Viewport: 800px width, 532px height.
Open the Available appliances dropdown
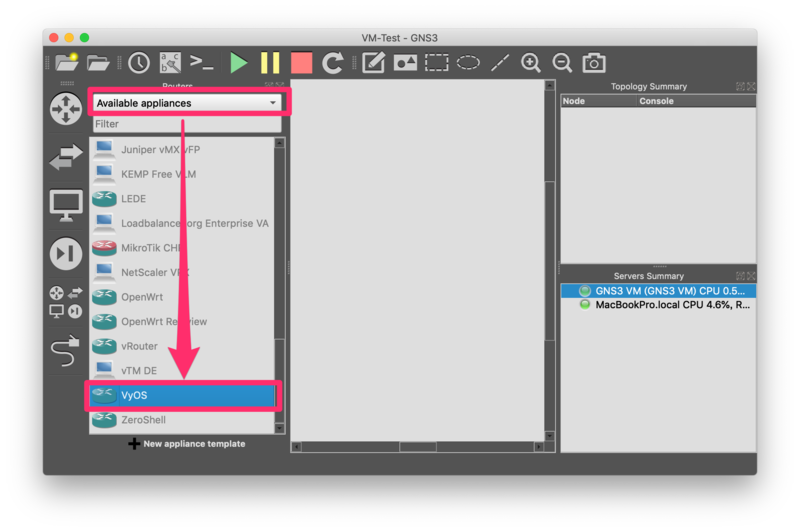pos(187,103)
